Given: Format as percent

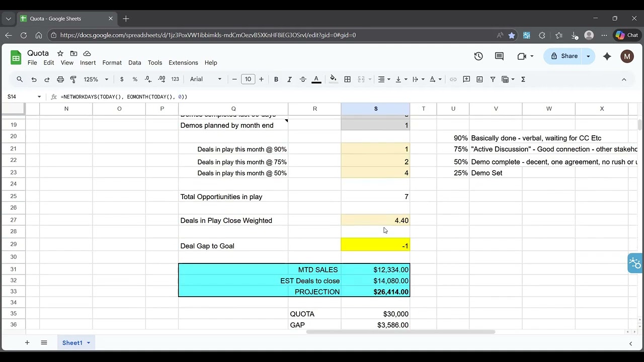Looking at the screenshot, I should pos(135,79).
